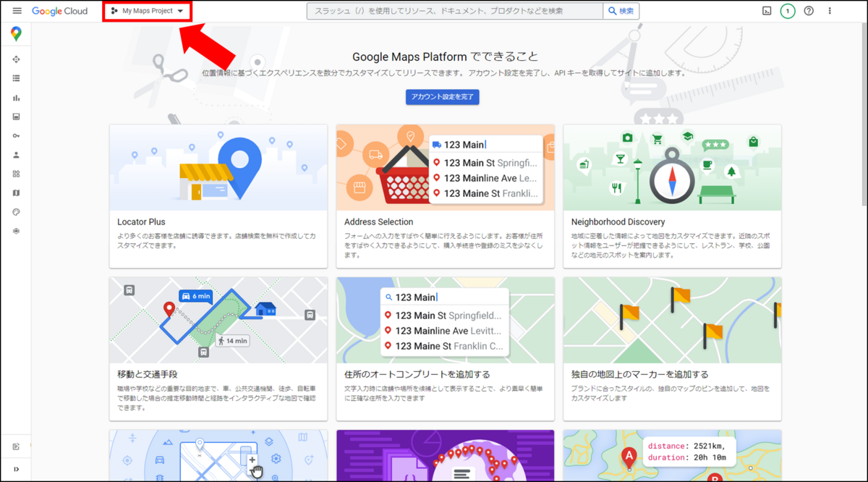The width and height of the screenshot is (868, 482).
Task: Open the credentials key icon in sidebar
Action: pyautogui.click(x=16, y=135)
